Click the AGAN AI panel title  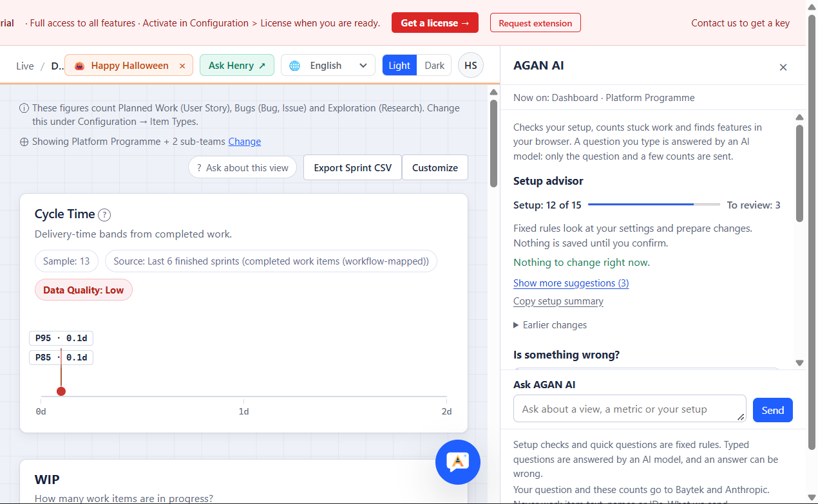(x=539, y=66)
